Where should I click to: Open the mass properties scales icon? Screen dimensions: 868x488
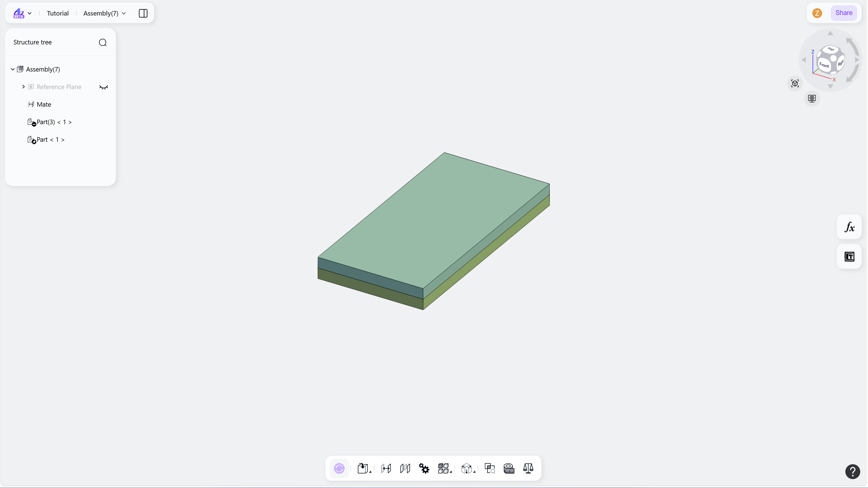[x=528, y=468]
